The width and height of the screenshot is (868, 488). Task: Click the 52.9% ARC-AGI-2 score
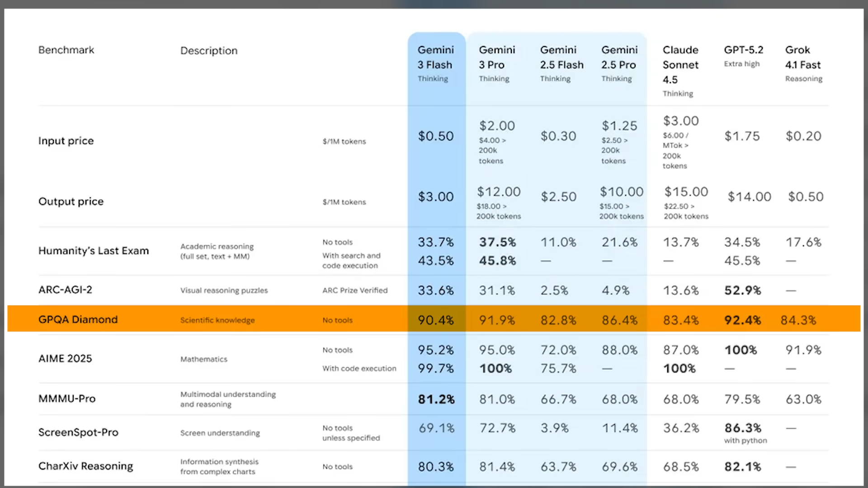coord(742,290)
